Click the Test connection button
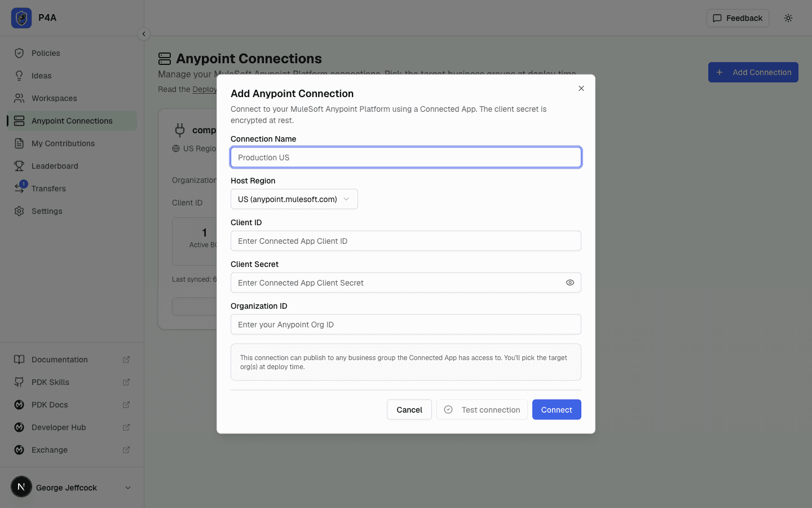Viewport: 812px width, 508px height. pyautogui.click(x=482, y=410)
